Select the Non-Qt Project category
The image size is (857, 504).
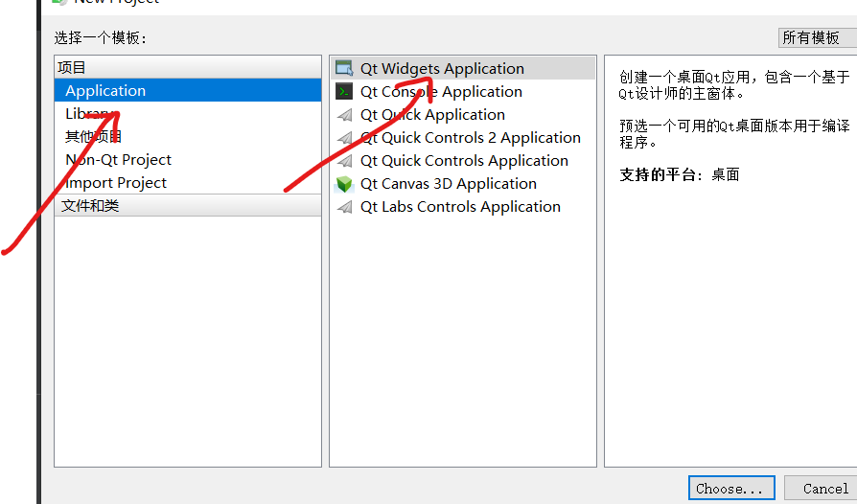pyautogui.click(x=188, y=159)
